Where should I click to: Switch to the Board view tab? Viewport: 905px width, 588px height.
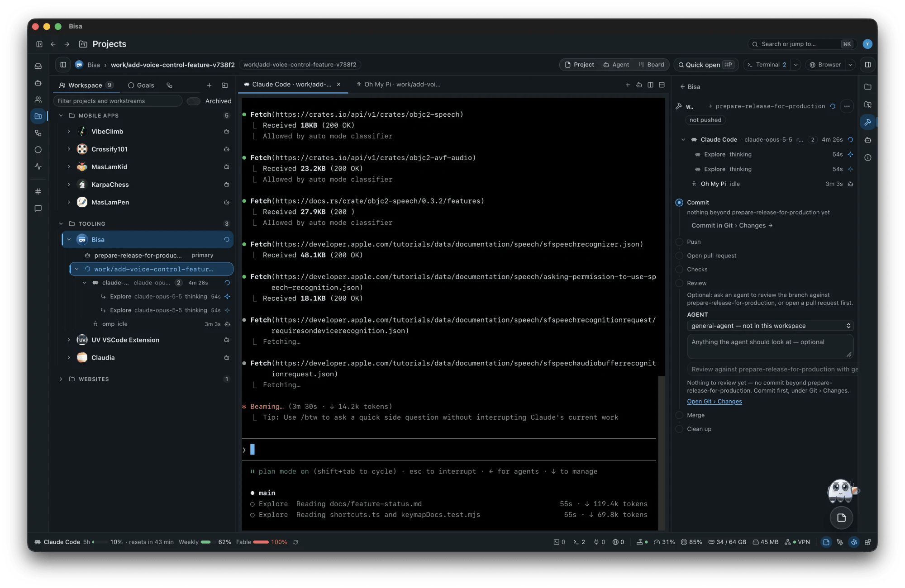tap(651, 65)
